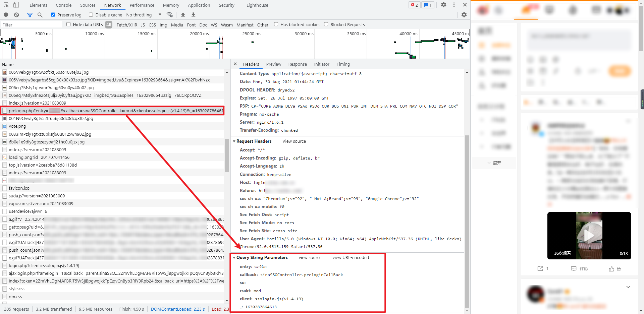Collapse Query String Parameters section
The height and width of the screenshot is (314, 644).
pyautogui.click(x=234, y=258)
